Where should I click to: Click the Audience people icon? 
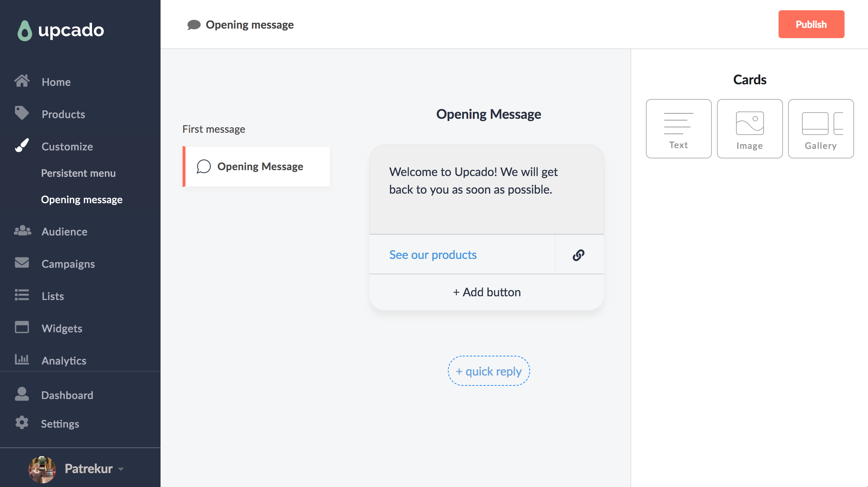click(x=22, y=231)
